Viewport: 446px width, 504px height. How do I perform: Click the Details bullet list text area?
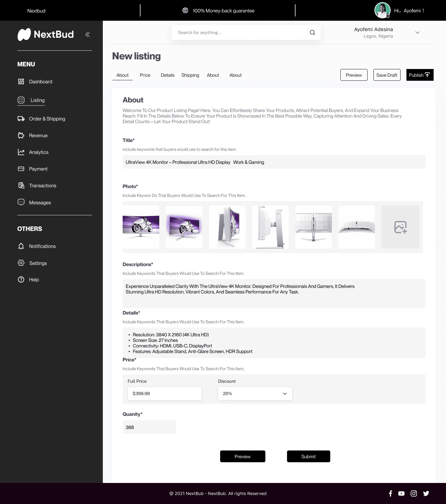(x=274, y=343)
